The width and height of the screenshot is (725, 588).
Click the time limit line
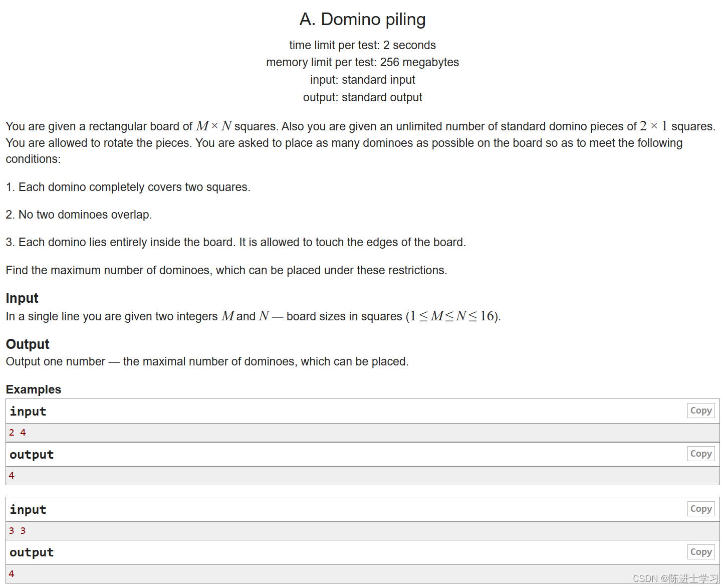[x=362, y=45]
